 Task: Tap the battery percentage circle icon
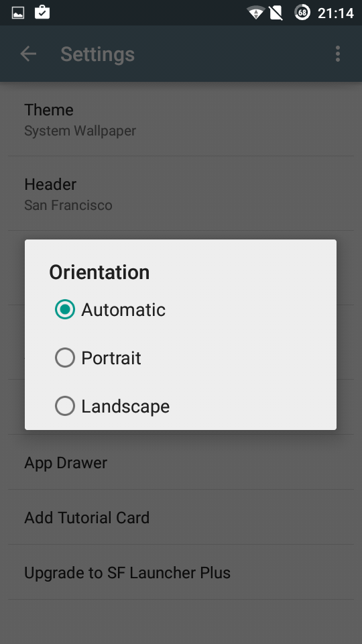click(x=302, y=13)
